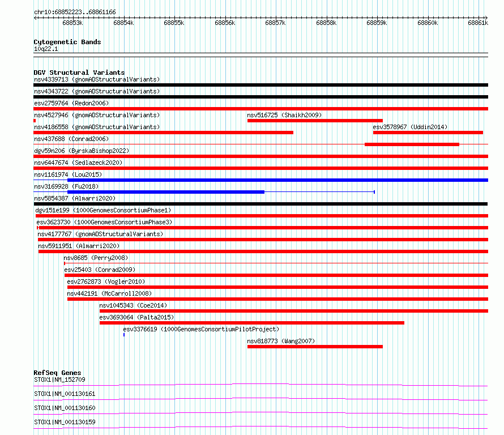The width and height of the screenshot is (504, 435).
Task: Click the thick red segment under nsv437688 Conrad2006
Action: point(412,144)
